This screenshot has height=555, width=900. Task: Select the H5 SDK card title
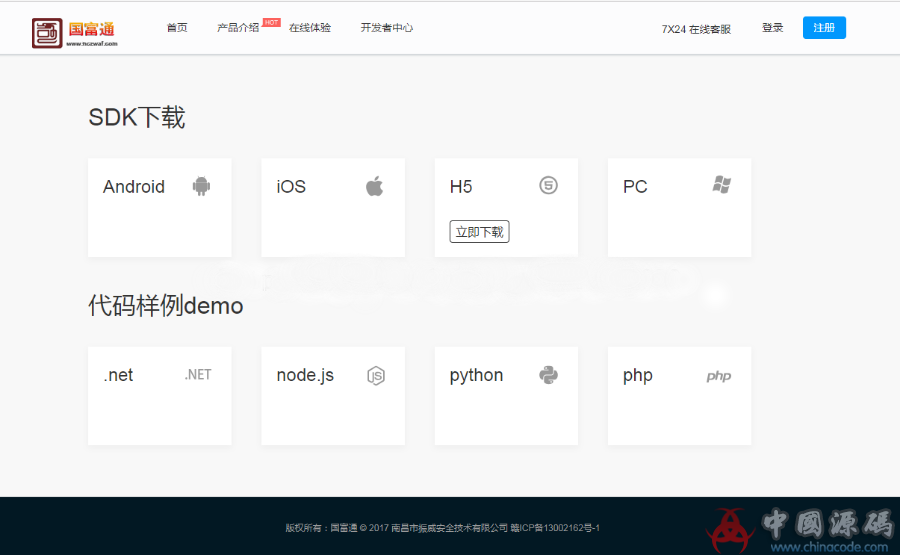pyautogui.click(x=461, y=187)
